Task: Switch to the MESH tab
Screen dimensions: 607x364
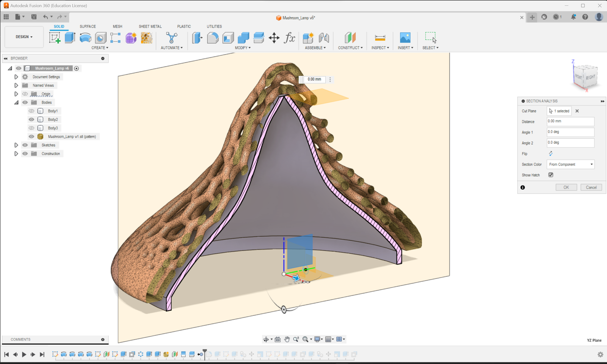Action: click(x=117, y=27)
